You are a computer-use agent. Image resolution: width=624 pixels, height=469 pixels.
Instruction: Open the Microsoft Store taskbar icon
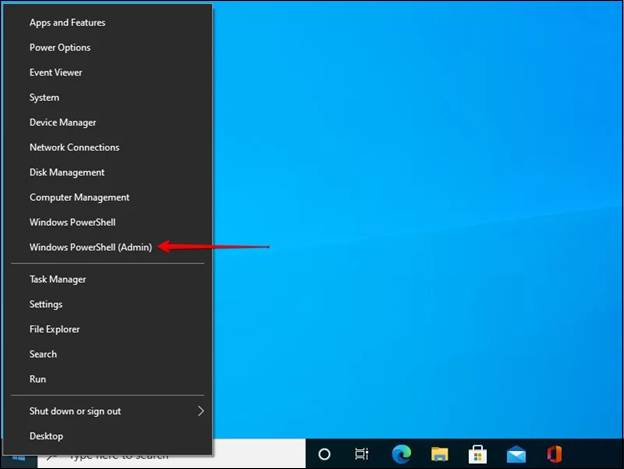coord(478,454)
